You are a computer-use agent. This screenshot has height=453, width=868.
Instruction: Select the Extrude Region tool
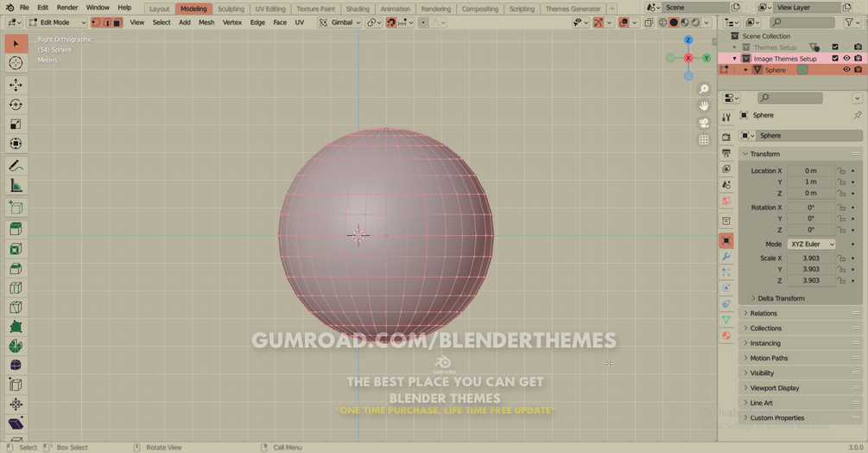[x=16, y=229]
